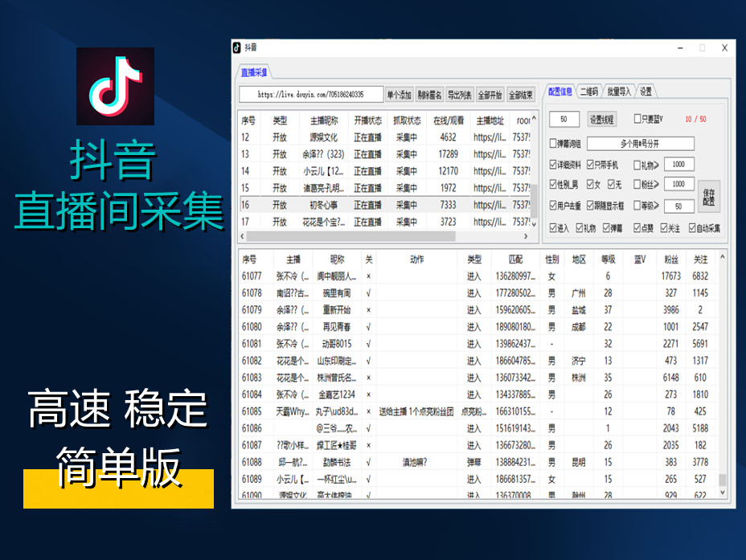
Task: Click the 1000 field beside 礼物>
Action: 679,165
